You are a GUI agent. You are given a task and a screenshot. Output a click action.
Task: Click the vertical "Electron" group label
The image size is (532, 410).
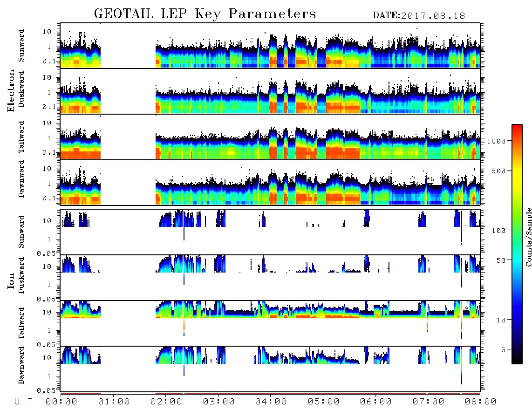click(11, 90)
